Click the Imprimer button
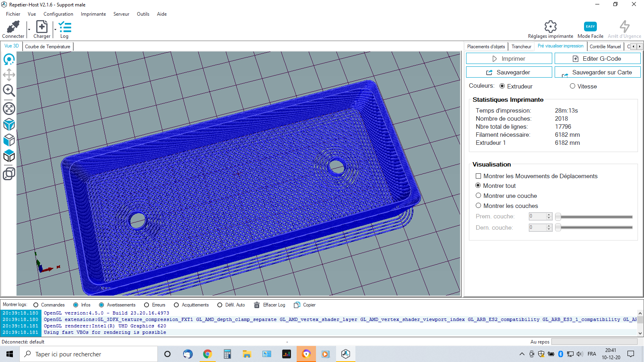This screenshot has width=644, height=362. [x=509, y=59]
